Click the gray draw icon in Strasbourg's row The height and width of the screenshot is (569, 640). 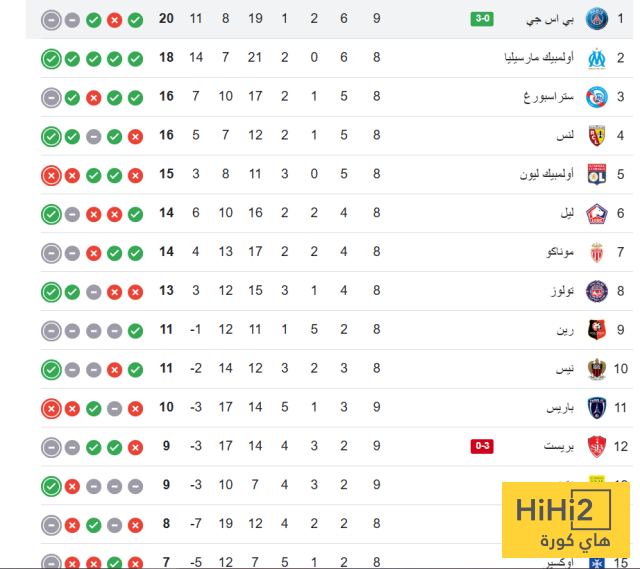click(x=51, y=97)
